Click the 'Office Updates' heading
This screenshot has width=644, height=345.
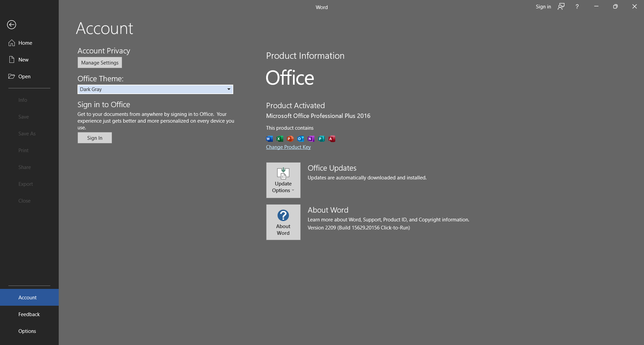coord(332,168)
